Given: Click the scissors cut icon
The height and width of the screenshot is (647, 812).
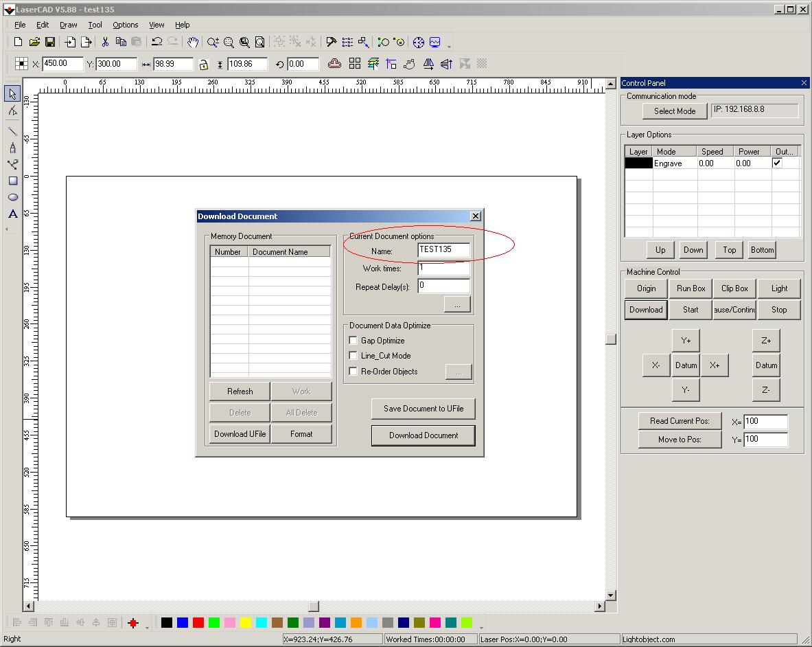Looking at the screenshot, I should point(105,42).
